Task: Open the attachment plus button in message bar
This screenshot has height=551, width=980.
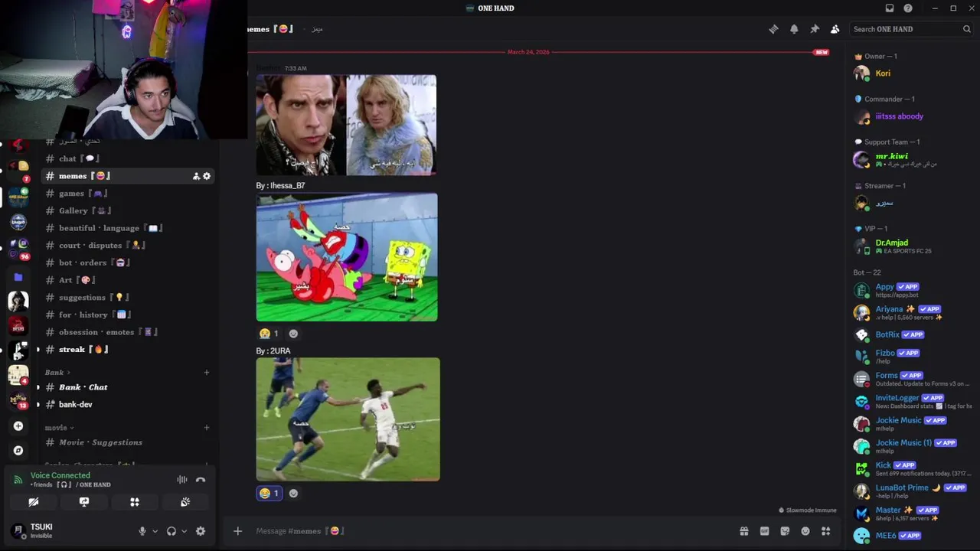Action: tap(237, 531)
